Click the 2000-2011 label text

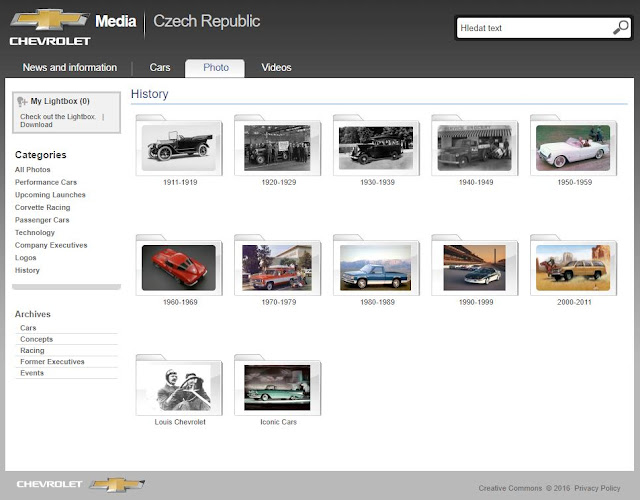tap(574, 302)
